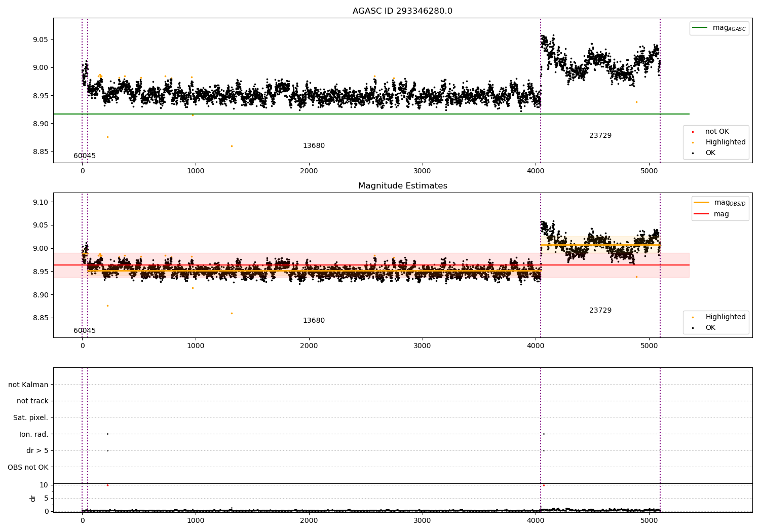Image resolution: width=760 pixels, height=532 pixels.
Task: Click the 'Ion. rad.' axis label
Action: [x=34, y=434]
